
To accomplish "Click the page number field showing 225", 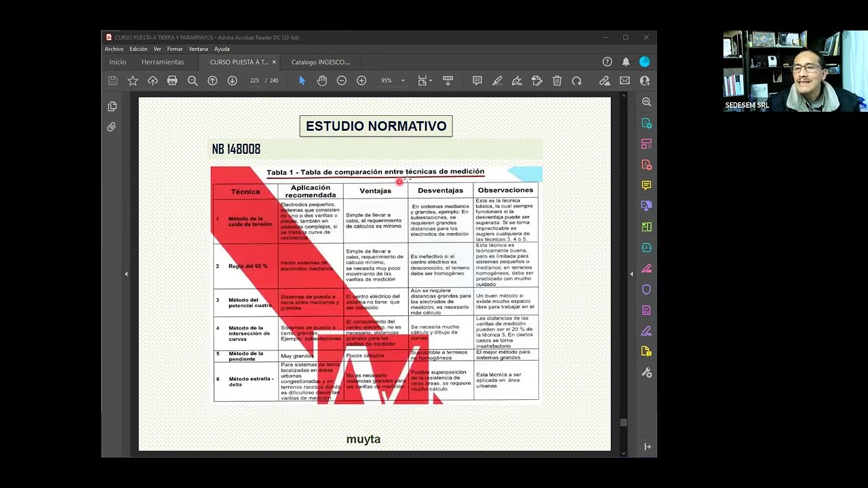I will coord(255,81).
